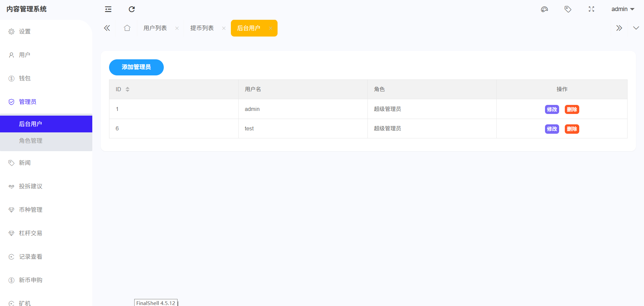The height and width of the screenshot is (306, 644).
Task: Enter fullscreen mode via the expand icon
Action: pyautogui.click(x=591, y=9)
